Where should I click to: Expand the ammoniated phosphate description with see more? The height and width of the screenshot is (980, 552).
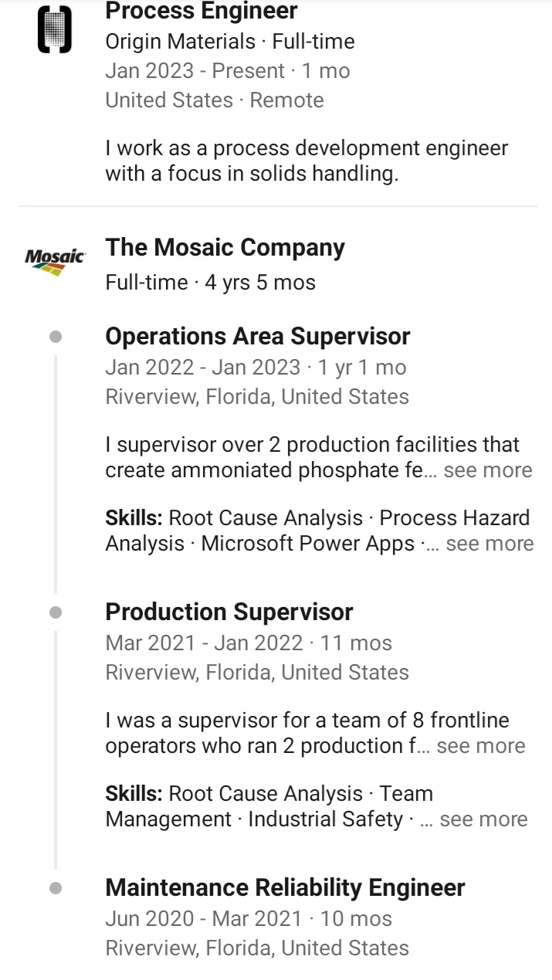[x=487, y=470]
